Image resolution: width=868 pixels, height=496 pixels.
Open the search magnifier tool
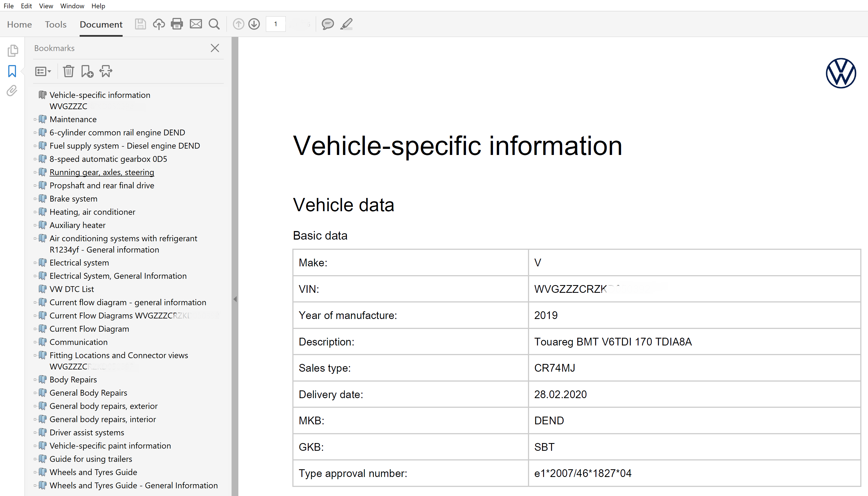(214, 24)
